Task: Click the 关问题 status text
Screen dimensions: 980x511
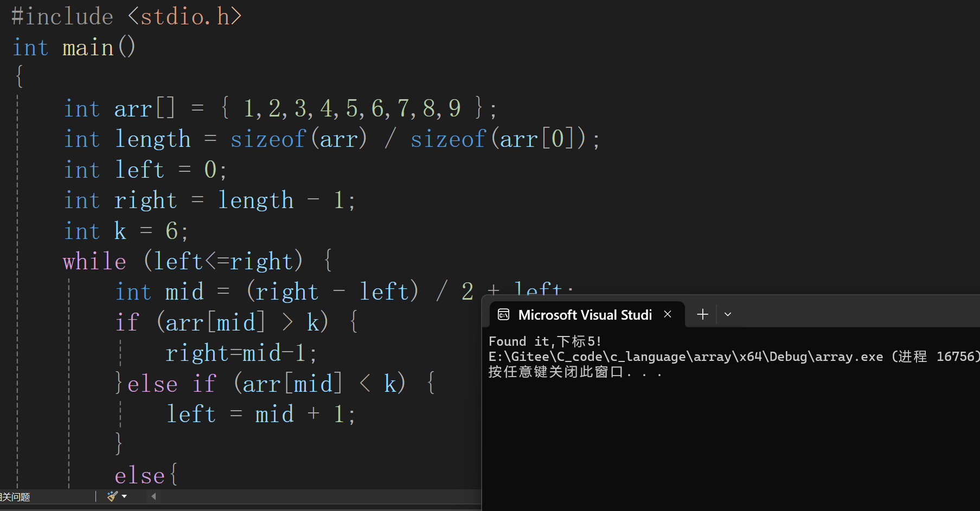Action: (15, 497)
